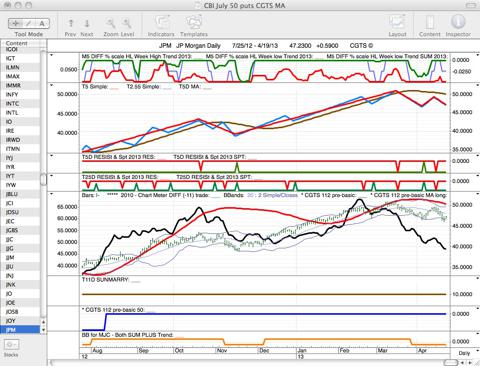Click the Daily period button

click(x=464, y=353)
